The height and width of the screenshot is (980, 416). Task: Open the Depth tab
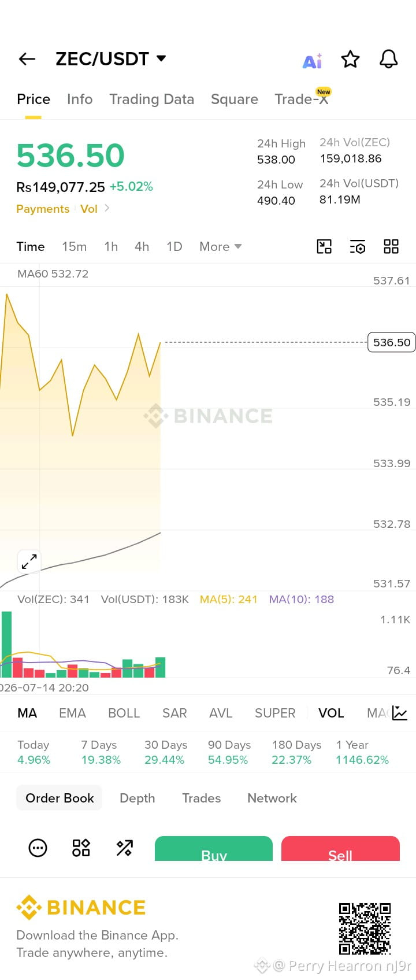[138, 798]
